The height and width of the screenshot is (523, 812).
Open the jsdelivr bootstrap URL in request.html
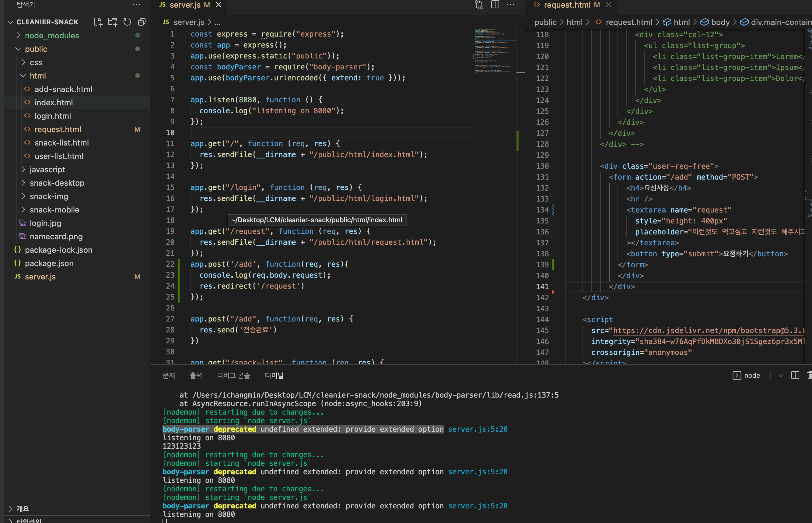pos(709,330)
